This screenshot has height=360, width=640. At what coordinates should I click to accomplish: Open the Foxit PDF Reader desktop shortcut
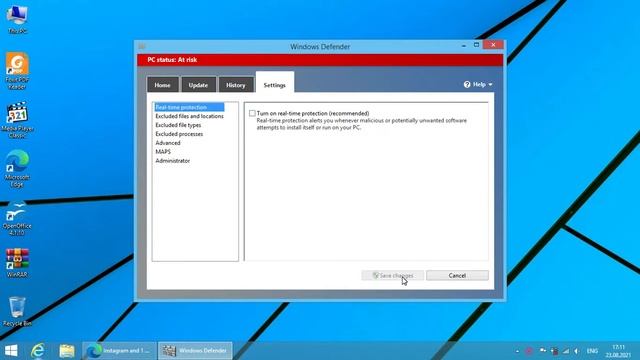pyautogui.click(x=17, y=70)
